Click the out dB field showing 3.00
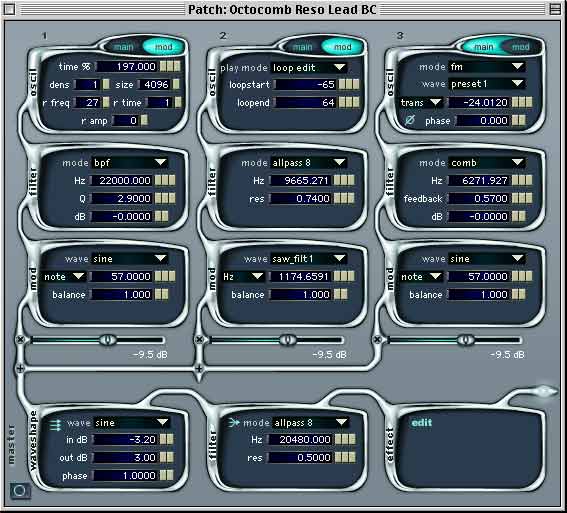This screenshot has width=567, height=513. pyautogui.click(x=125, y=457)
